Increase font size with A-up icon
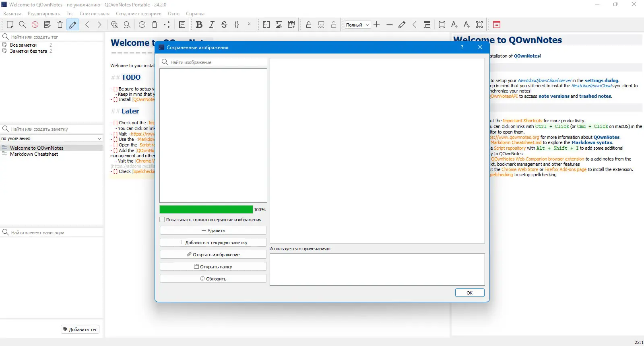 (x=454, y=25)
